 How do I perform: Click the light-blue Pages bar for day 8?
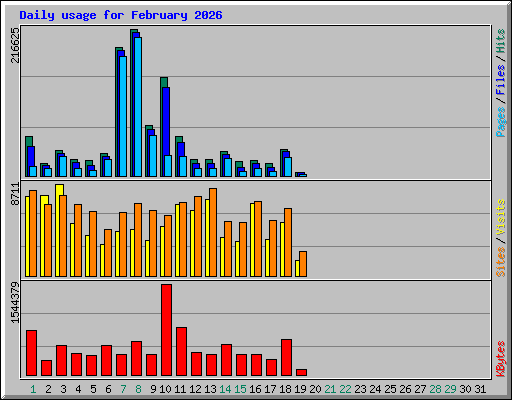click(x=138, y=107)
